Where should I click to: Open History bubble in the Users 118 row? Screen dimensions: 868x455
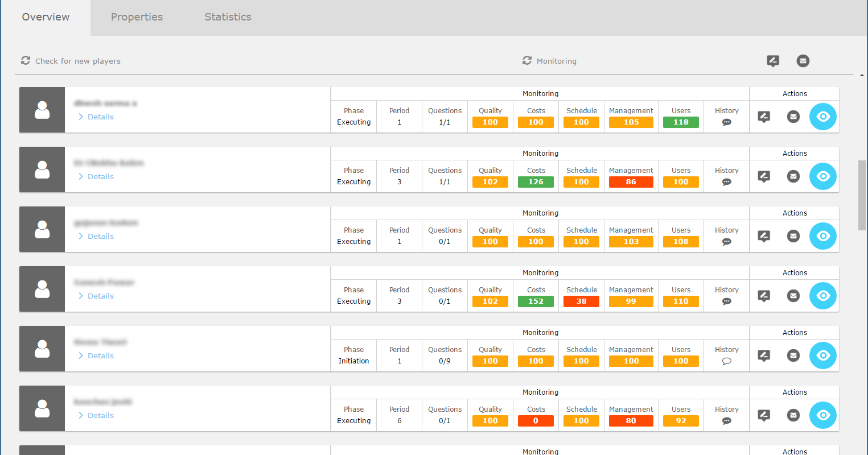coord(727,122)
